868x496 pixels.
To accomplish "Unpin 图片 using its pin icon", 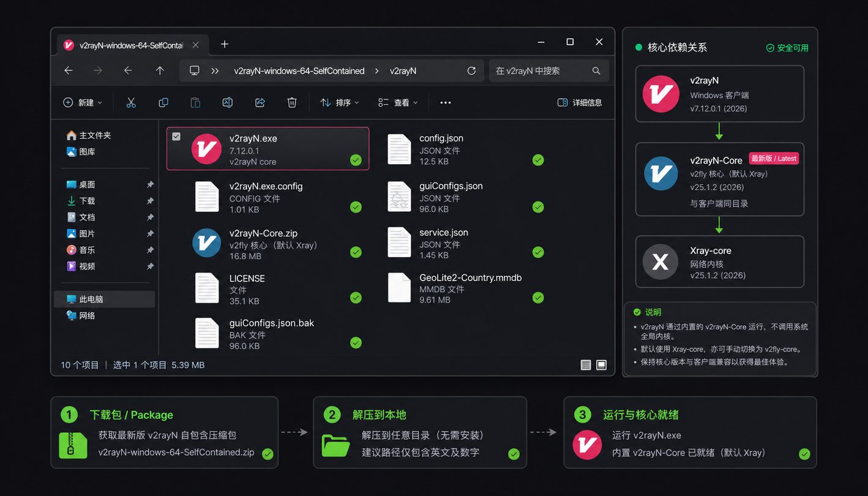I will click(x=150, y=233).
